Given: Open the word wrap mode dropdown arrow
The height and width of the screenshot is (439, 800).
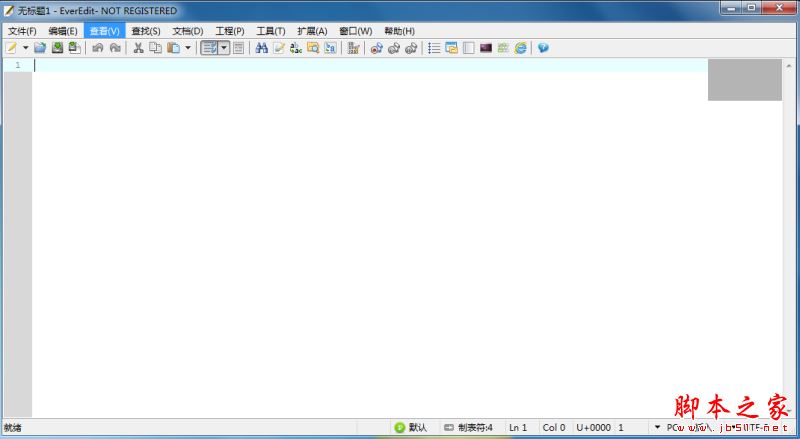Looking at the screenshot, I should (224, 48).
